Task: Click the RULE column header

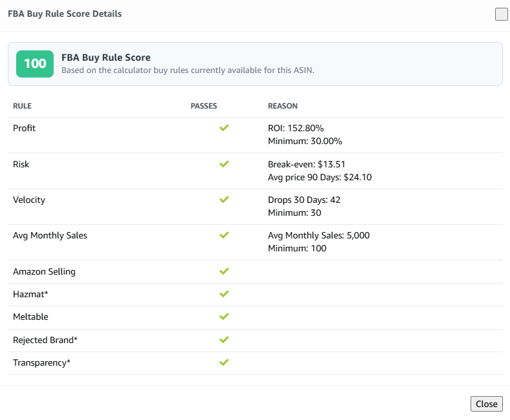Action: click(22, 106)
